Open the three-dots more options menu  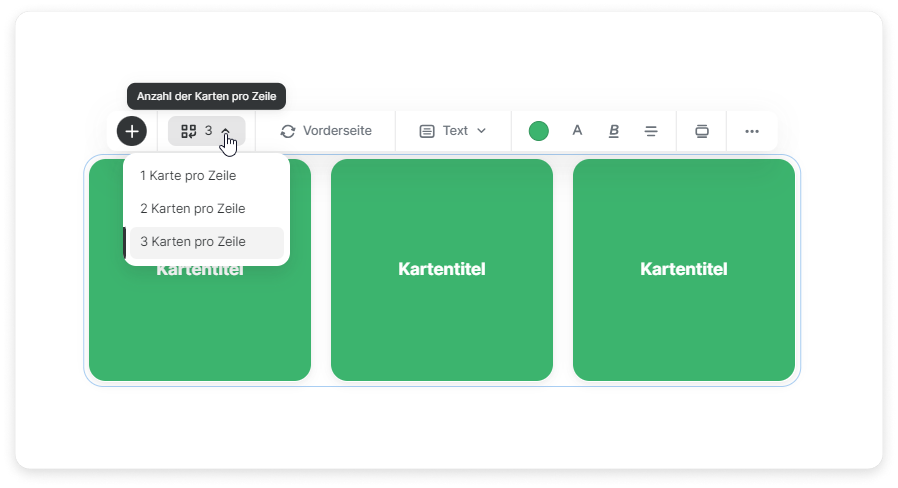(x=752, y=131)
